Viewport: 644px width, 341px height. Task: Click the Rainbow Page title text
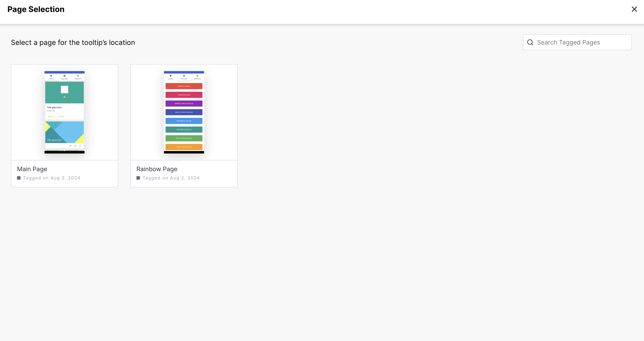(157, 169)
